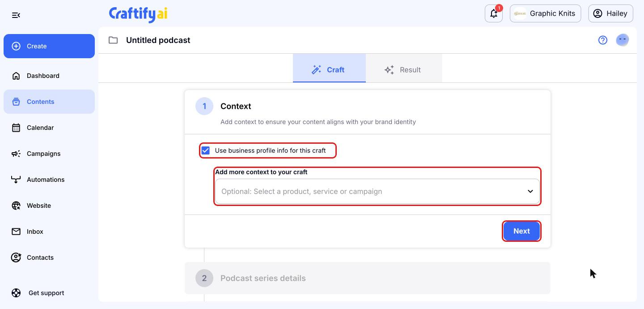The height and width of the screenshot is (309, 644).
Task: Click the Calendar icon in the sidebar
Action: point(16,128)
